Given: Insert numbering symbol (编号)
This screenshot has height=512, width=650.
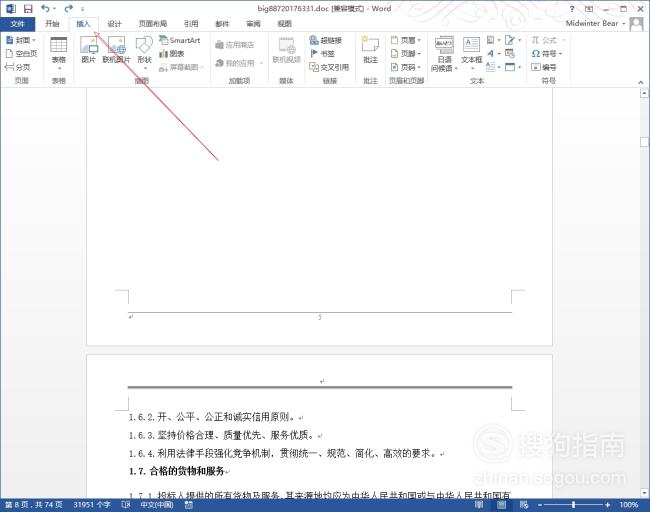Looking at the screenshot, I should coord(544,67).
